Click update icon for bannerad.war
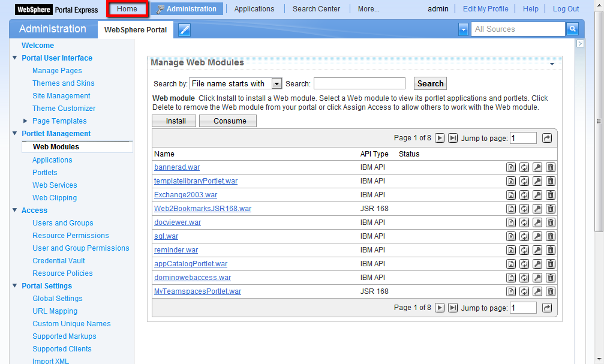 (x=524, y=167)
